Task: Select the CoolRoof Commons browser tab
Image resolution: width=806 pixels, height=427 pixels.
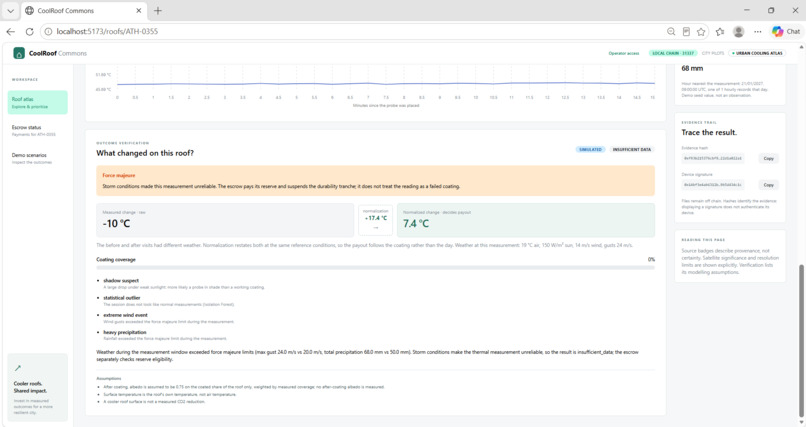Action: click(x=84, y=10)
